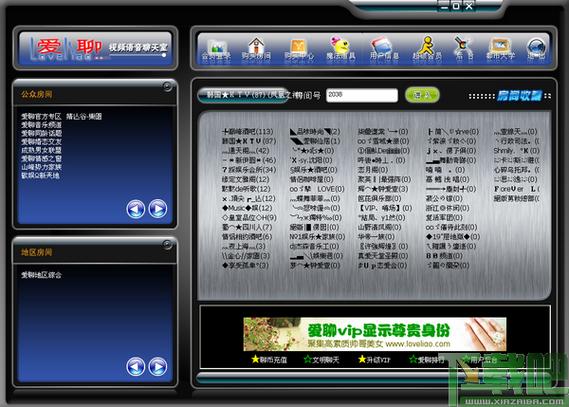Viewport: 569px width, 407px height.
Task: Open the 情侣相约酒吧(6) room entry
Action: (247, 237)
